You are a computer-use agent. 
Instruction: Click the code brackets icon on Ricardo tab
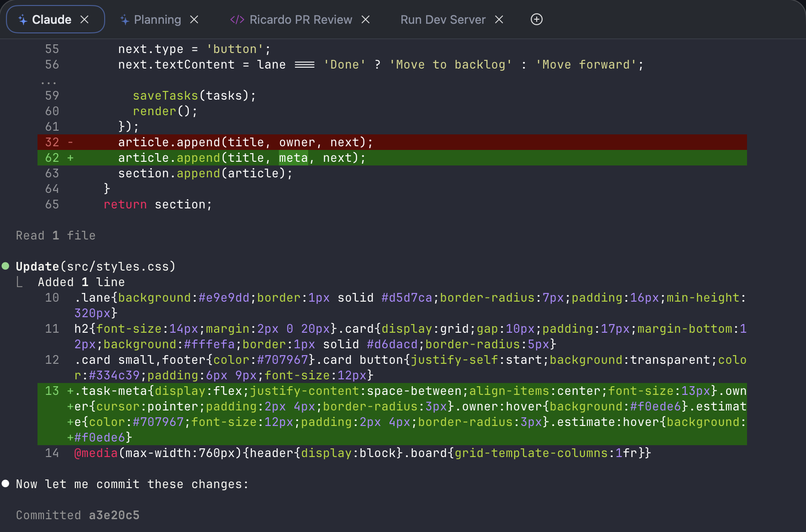coord(237,20)
